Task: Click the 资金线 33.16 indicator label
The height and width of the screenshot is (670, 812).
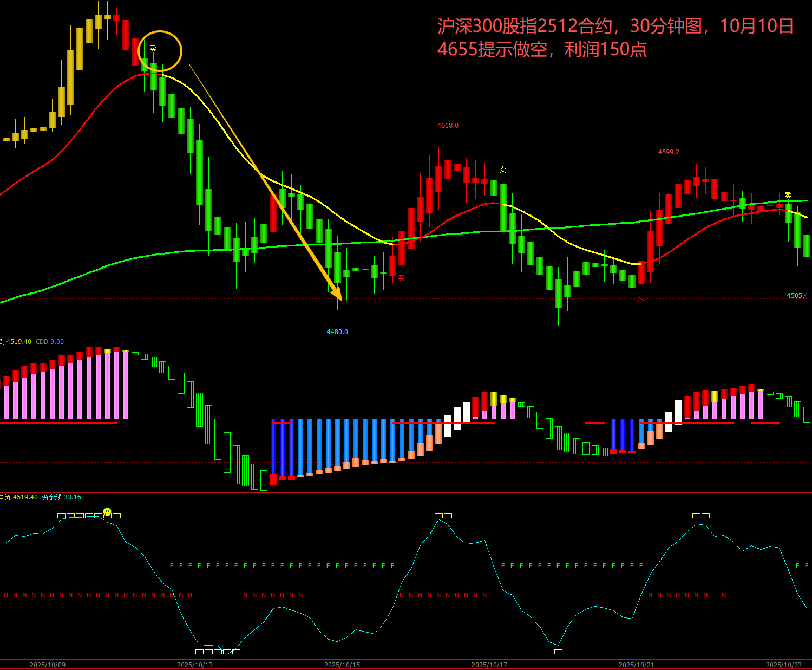Action: click(62, 497)
